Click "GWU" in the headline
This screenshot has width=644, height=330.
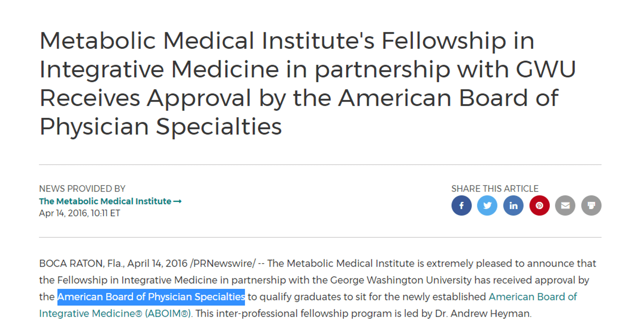[545, 69]
